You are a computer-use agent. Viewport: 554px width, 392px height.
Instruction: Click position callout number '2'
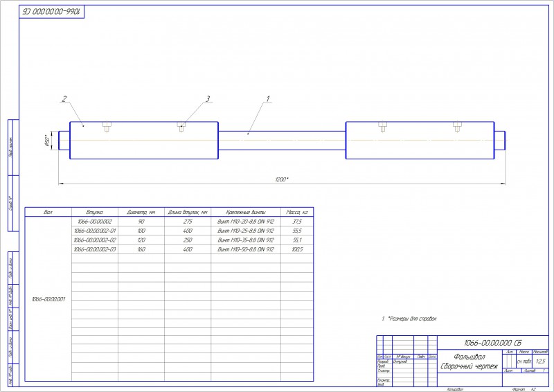[64, 98]
